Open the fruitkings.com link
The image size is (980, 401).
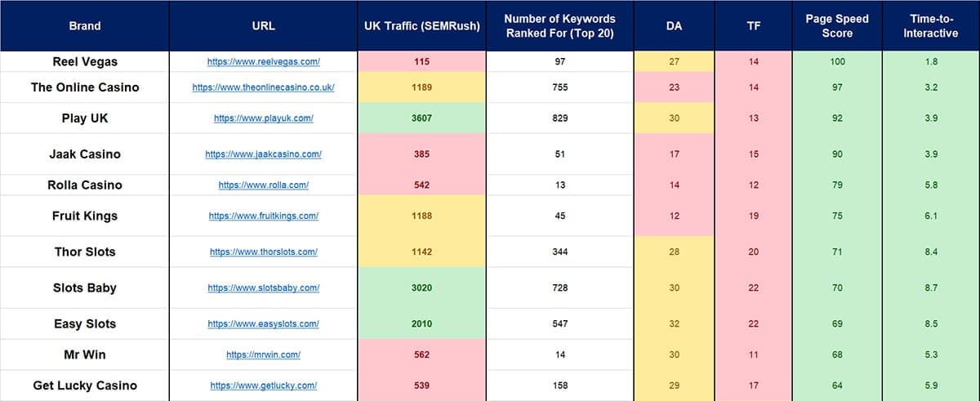[264, 216]
